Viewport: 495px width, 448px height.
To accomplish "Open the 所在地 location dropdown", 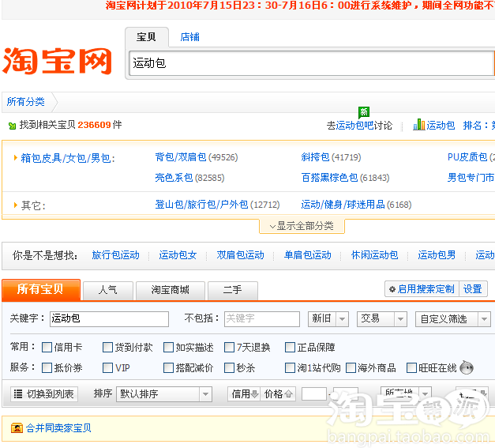I will (x=406, y=393).
